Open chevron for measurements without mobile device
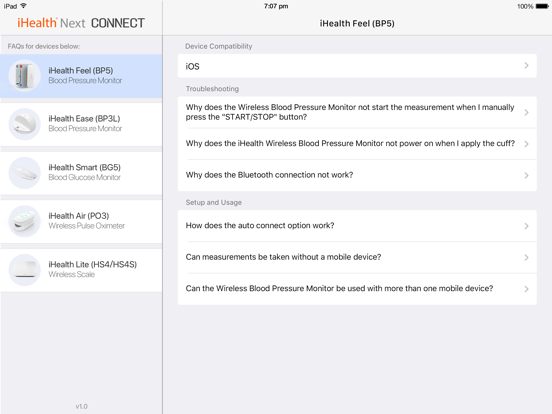552x414 pixels. click(x=526, y=258)
